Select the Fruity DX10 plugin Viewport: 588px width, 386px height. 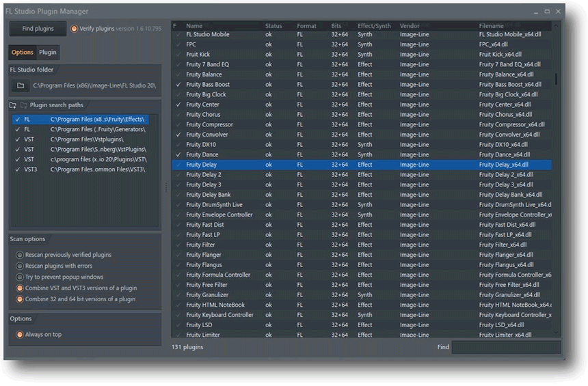coord(362,145)
